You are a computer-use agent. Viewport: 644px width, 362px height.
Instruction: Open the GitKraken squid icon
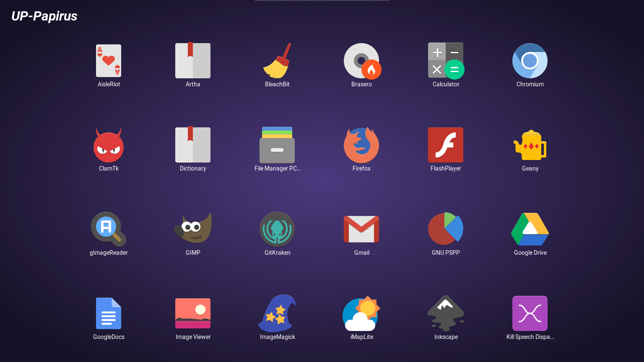coord(277,229)
